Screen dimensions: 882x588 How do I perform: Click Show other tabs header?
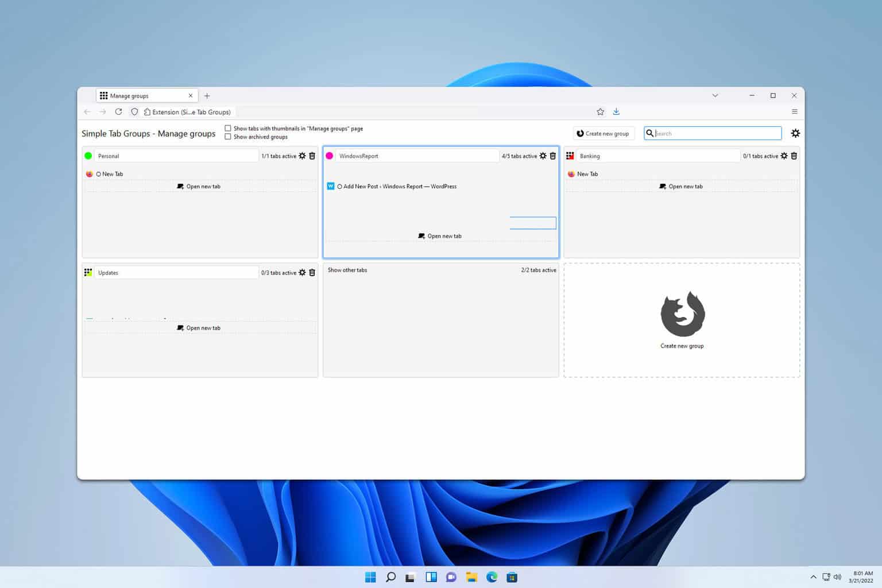click(x=347, y=270)
